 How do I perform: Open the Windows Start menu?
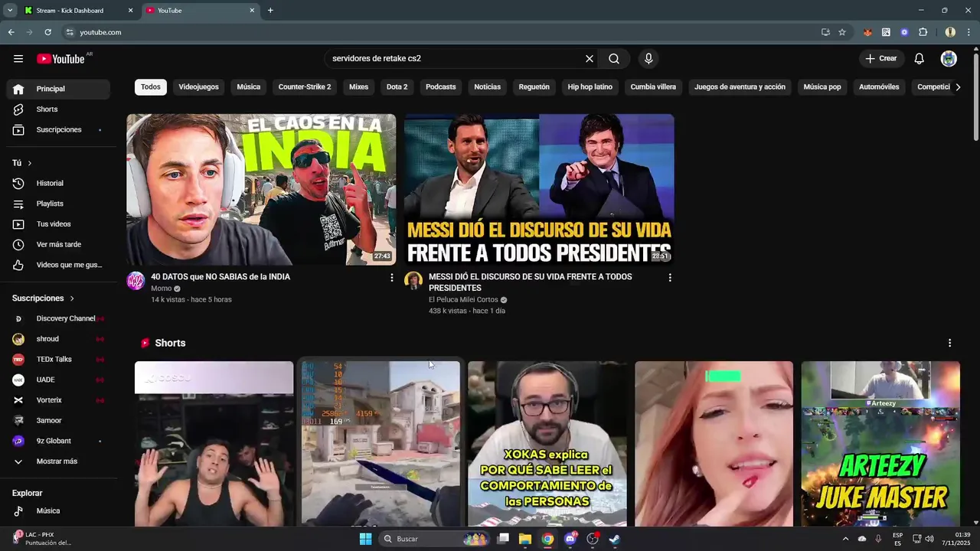click(366, 539)
